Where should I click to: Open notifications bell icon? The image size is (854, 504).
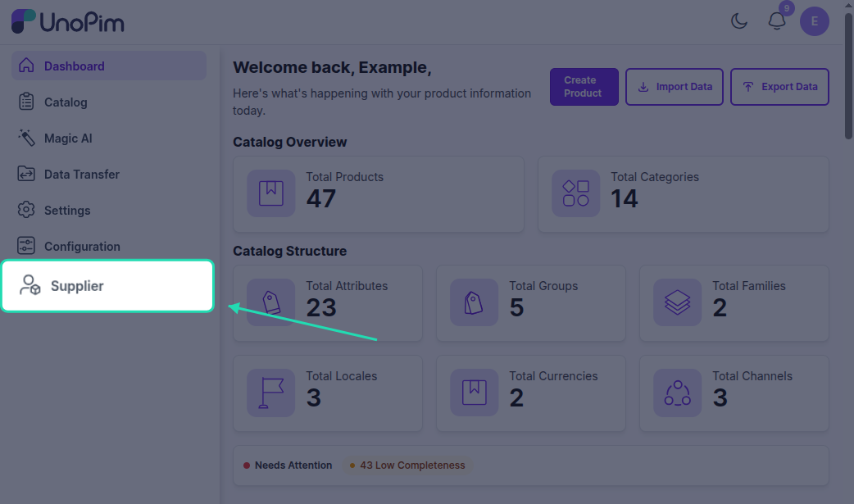pyautogui.click(x=777, y=21)
